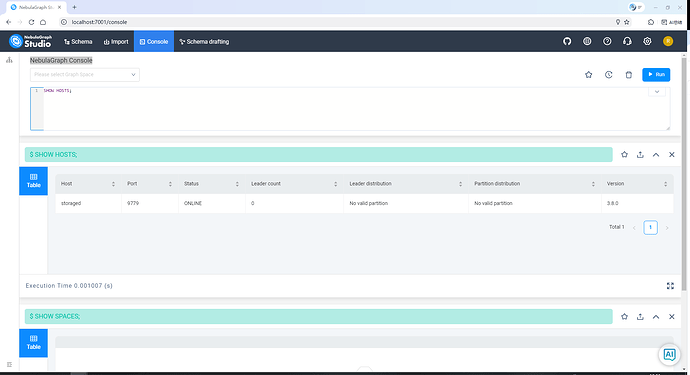690x375 pixels.
Task: Open query history clock icon
Action: [609, 75]
